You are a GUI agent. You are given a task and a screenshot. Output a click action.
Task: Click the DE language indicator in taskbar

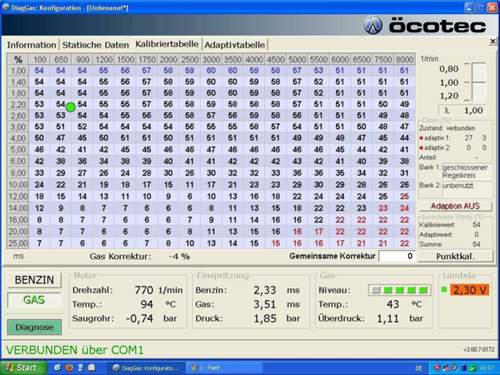[x=419, y=368]
